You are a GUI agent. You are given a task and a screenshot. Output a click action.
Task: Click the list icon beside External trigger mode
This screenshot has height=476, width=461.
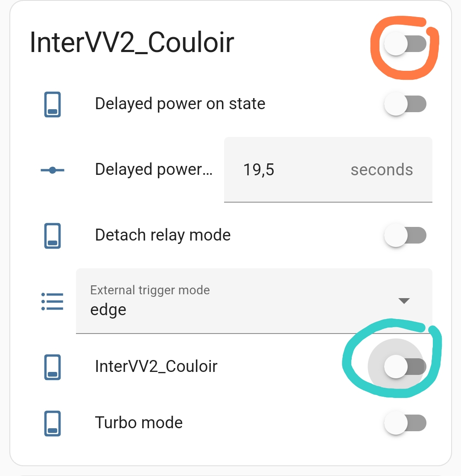point(53,301)
